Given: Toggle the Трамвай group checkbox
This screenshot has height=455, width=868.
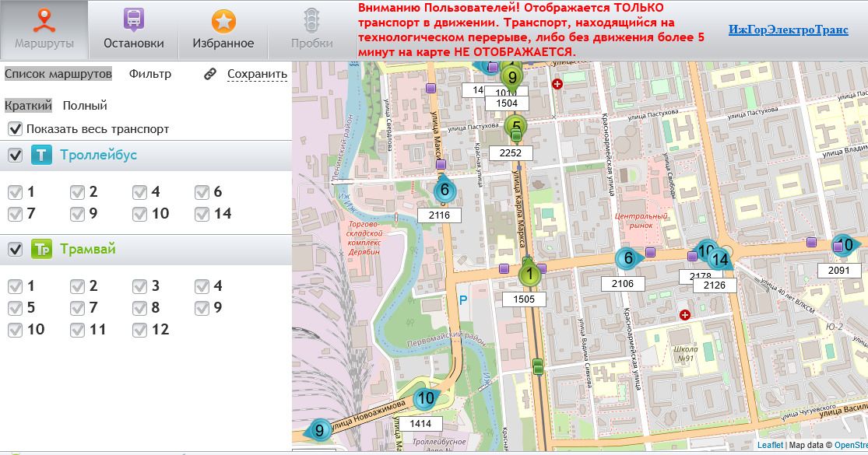Looking at the screenshot, I should (15, 250).
